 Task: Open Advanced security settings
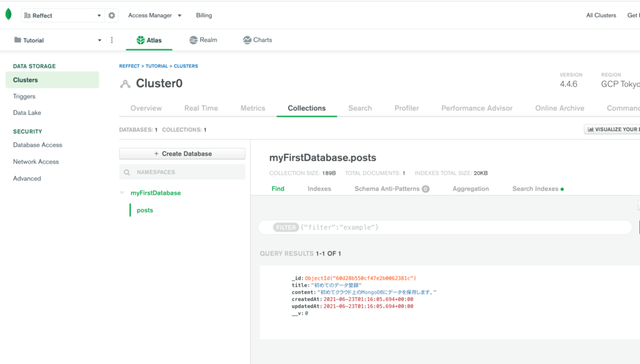[x=27, y=179]
